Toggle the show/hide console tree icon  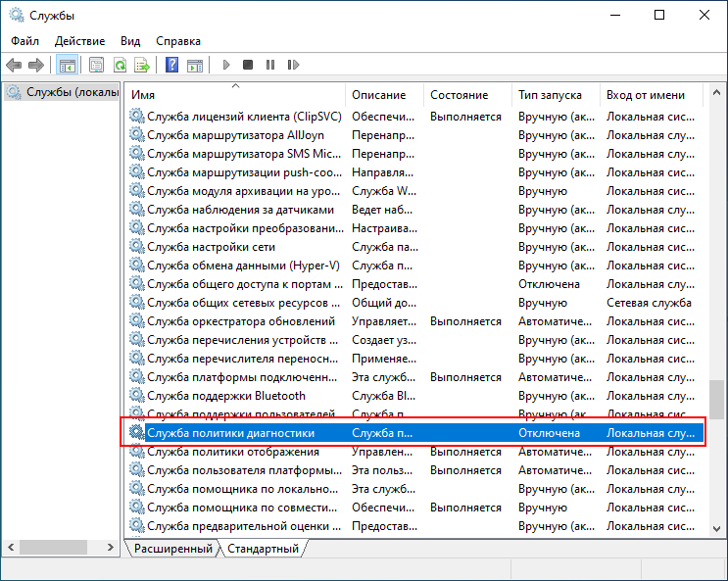67,65
